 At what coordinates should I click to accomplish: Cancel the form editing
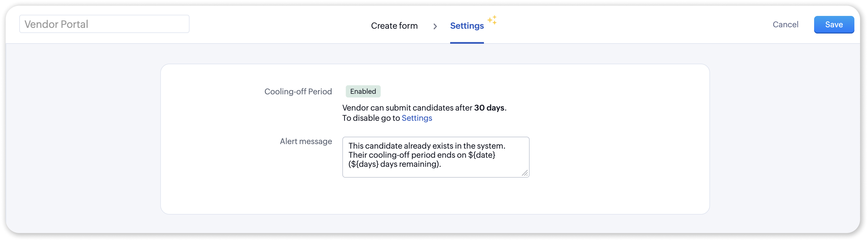[785, 25]
